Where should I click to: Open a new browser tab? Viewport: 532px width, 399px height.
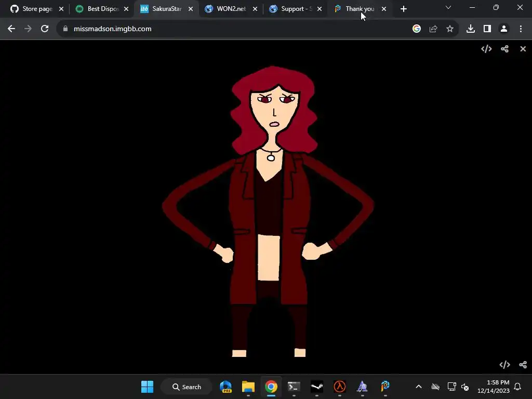pyautogui.click(x=404, y=9)
